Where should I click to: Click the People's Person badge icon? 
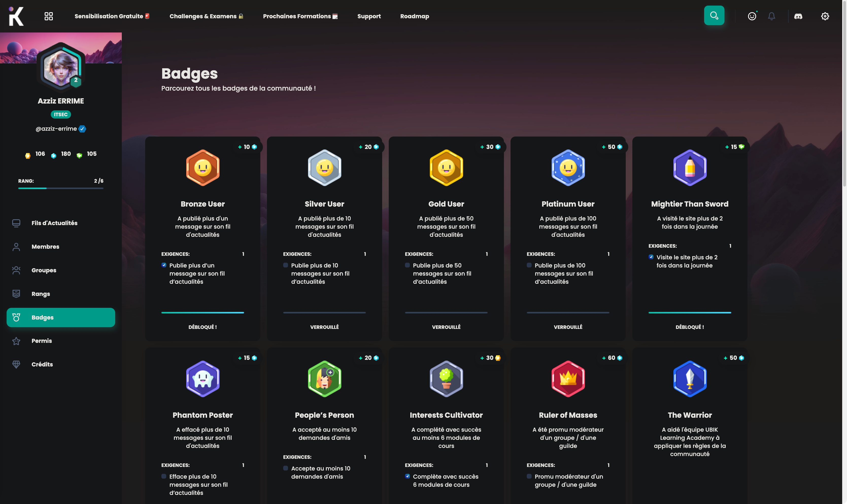(x=325, y=379)
